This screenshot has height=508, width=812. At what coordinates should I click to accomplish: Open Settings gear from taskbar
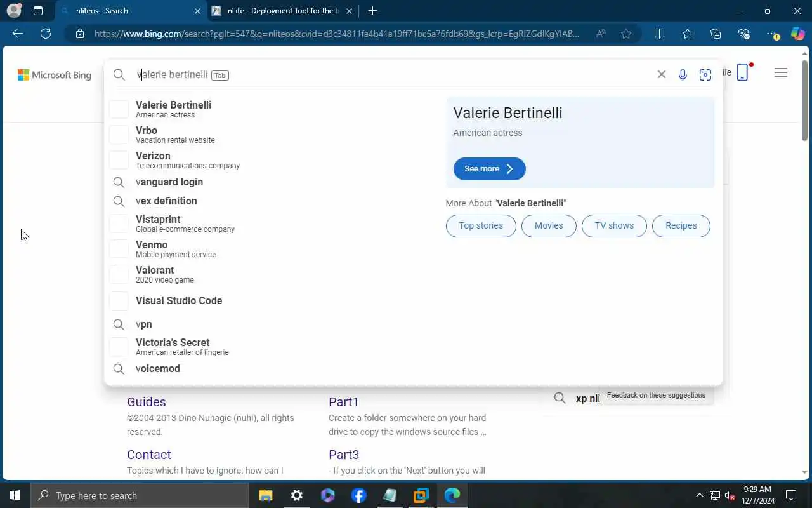point(296,495)
